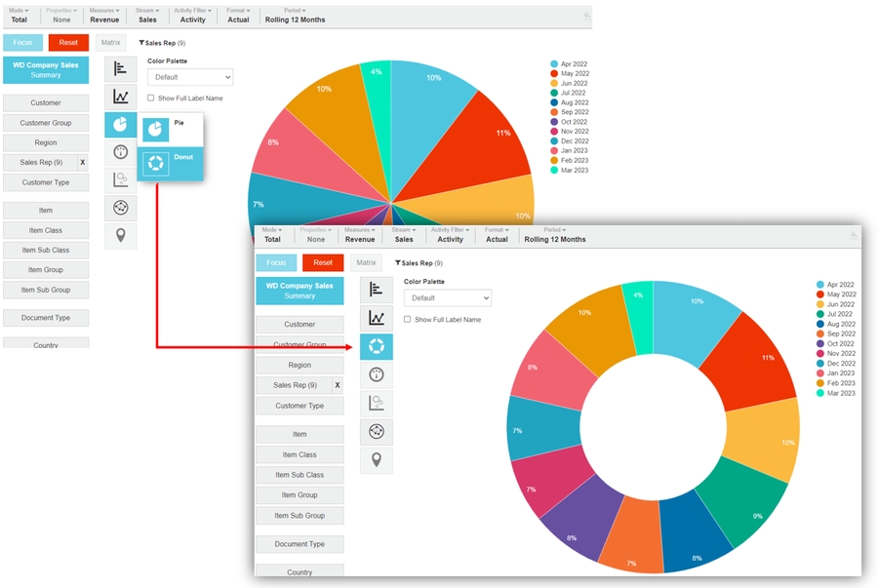Viewport: 878px width, 588px height.
Task: Expand the Color Palette dropdown in back window
Action: coord(190,77)
